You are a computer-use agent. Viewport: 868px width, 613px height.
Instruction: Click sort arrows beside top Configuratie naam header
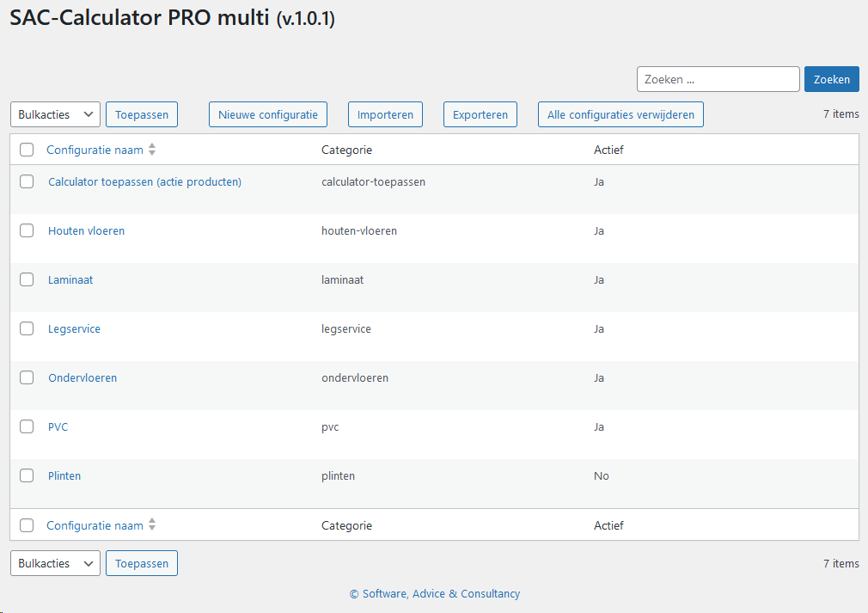pos(152,150)
